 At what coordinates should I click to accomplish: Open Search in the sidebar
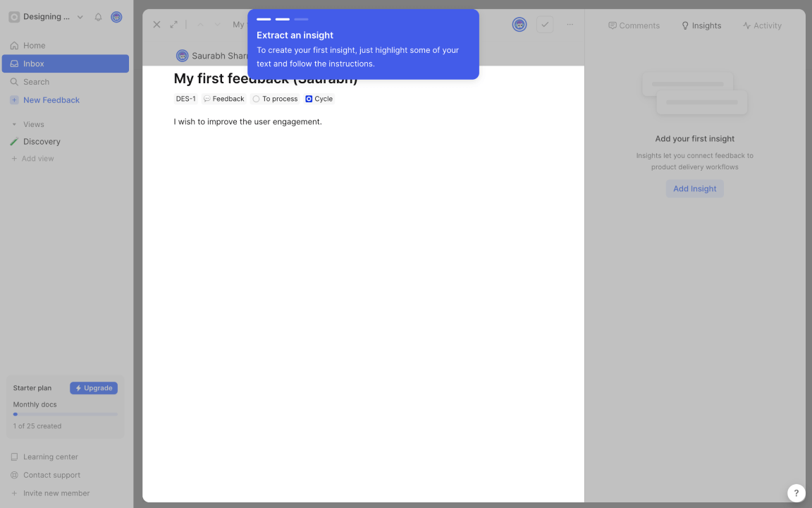[x=36, y=82]
